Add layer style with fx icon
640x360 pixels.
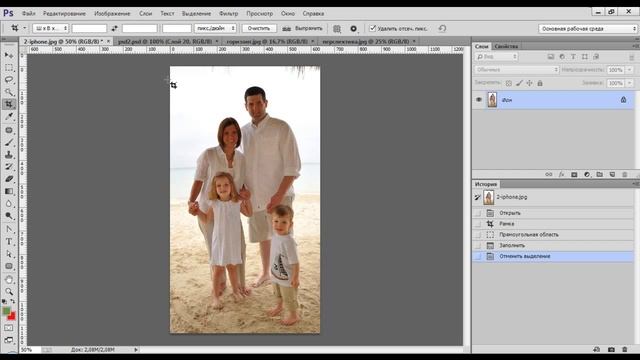[561, 175]
